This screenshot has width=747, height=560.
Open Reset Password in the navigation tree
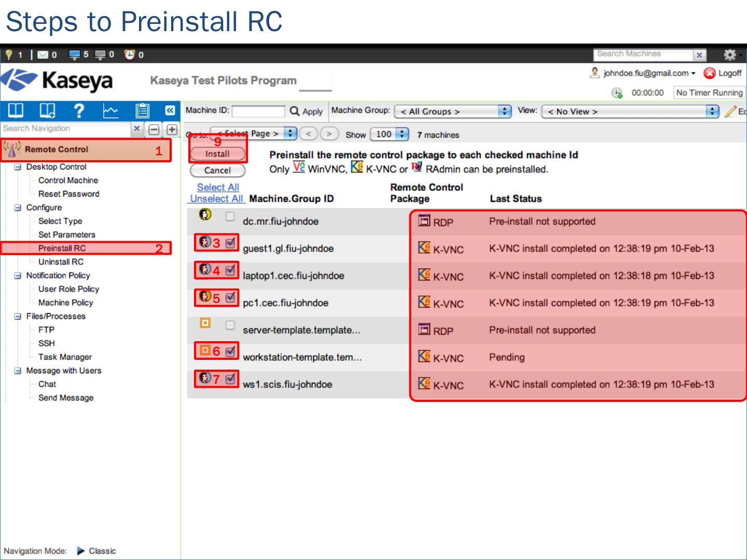[68, 194]
